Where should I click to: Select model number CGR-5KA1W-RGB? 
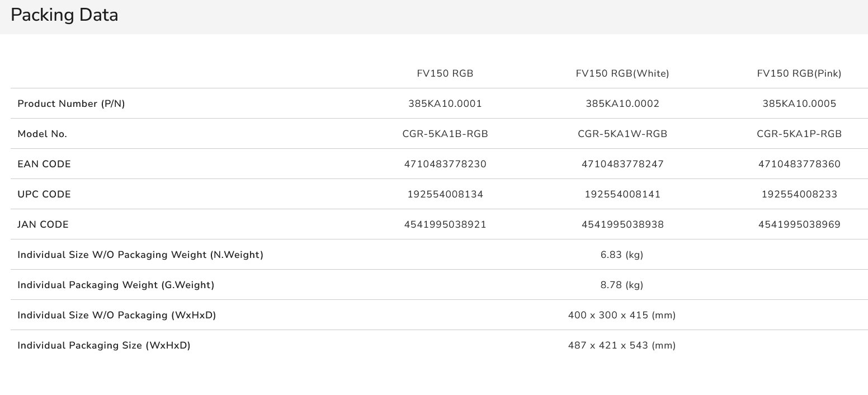point(622,134)
